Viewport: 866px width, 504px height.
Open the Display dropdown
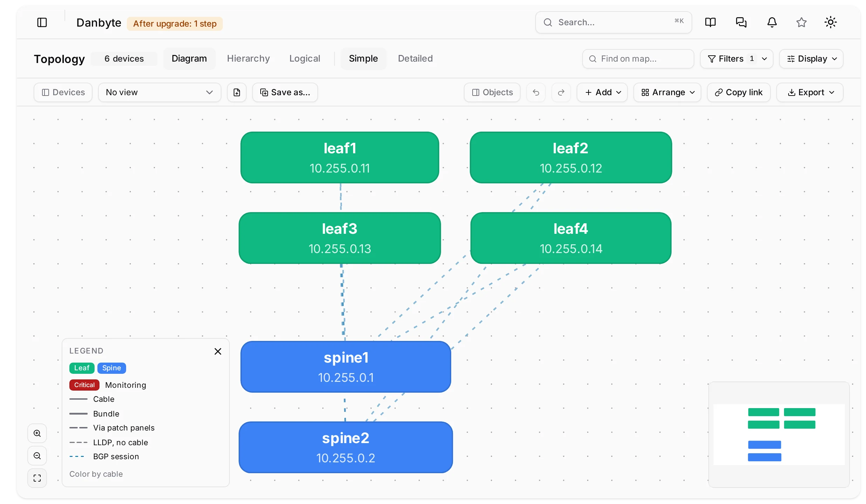point(811,59)
